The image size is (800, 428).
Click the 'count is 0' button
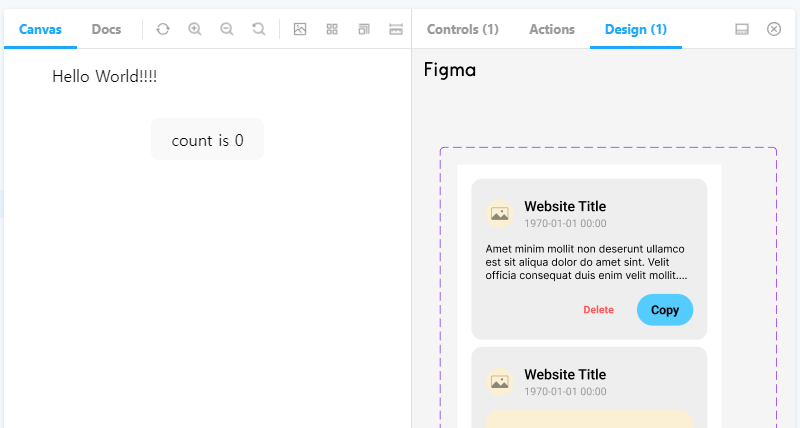[x=208, y=139]
